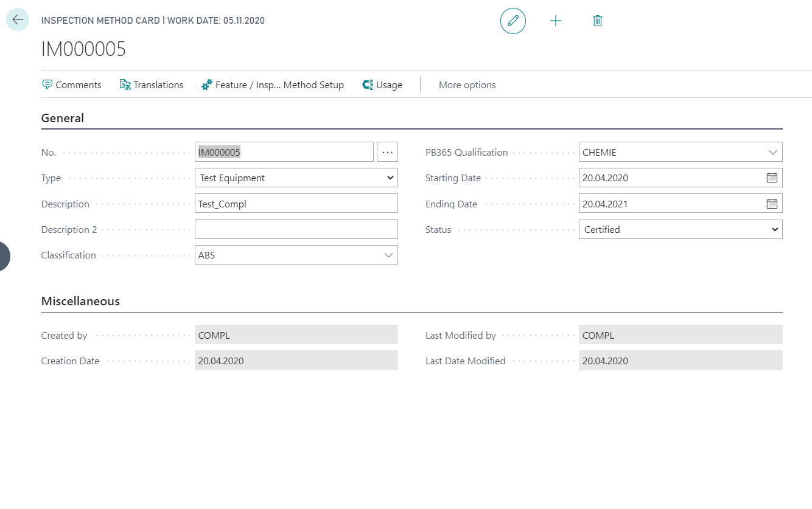Viewport: 812px width, 509px height.
Task: Click the Translations document icon
Action: click(x=125, y=85)
